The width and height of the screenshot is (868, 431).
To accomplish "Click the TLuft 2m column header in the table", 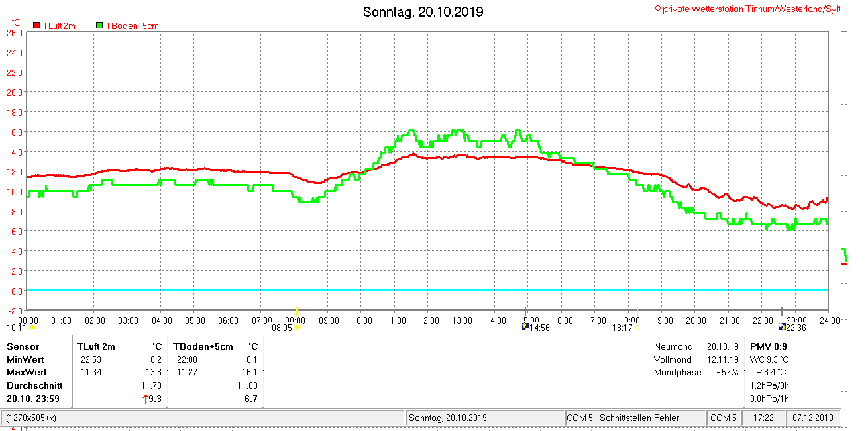I will 96,346.
